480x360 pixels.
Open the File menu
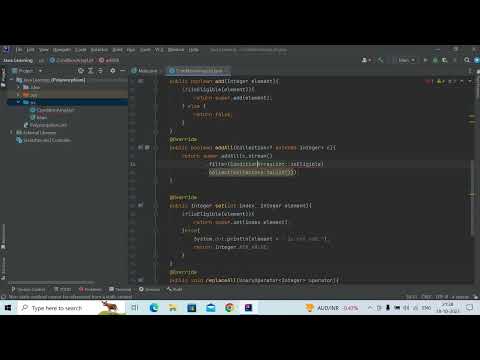click(x=19, y=50)
